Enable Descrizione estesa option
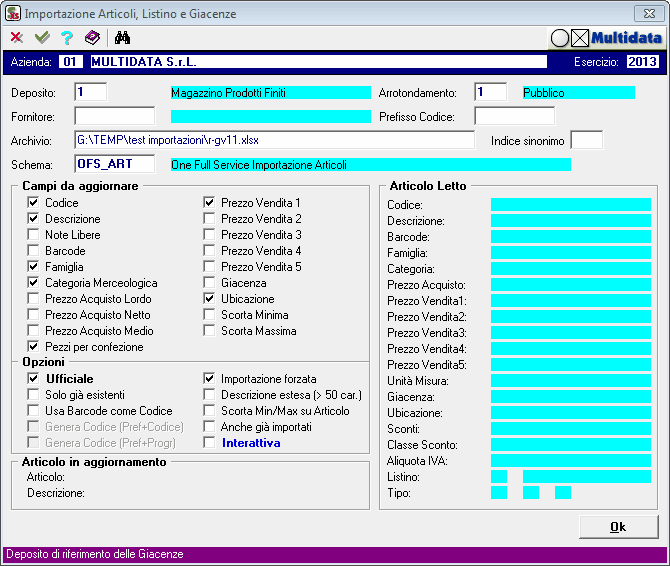670x566 pixels. click(x=209, y=395)
